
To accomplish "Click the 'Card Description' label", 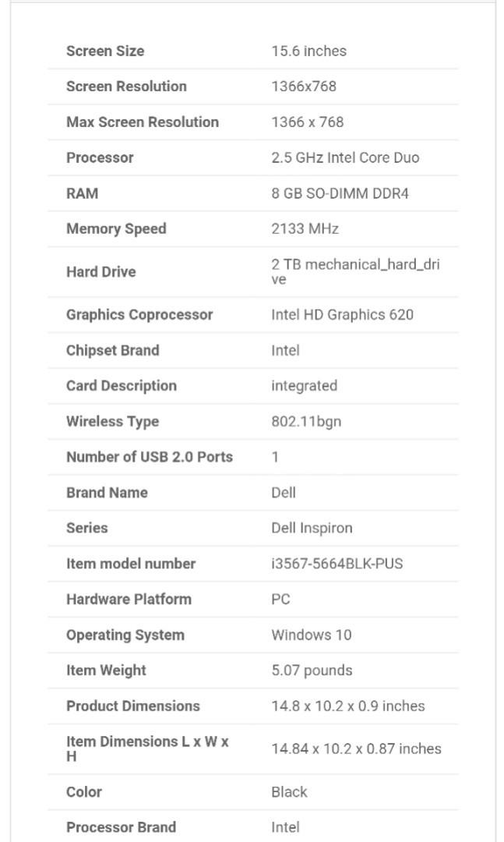I will tap(122, 386).
